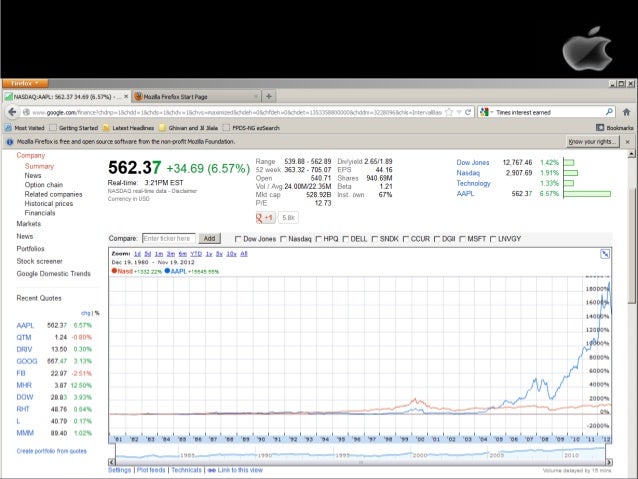Click the search magnifier icon

(609, 112)
